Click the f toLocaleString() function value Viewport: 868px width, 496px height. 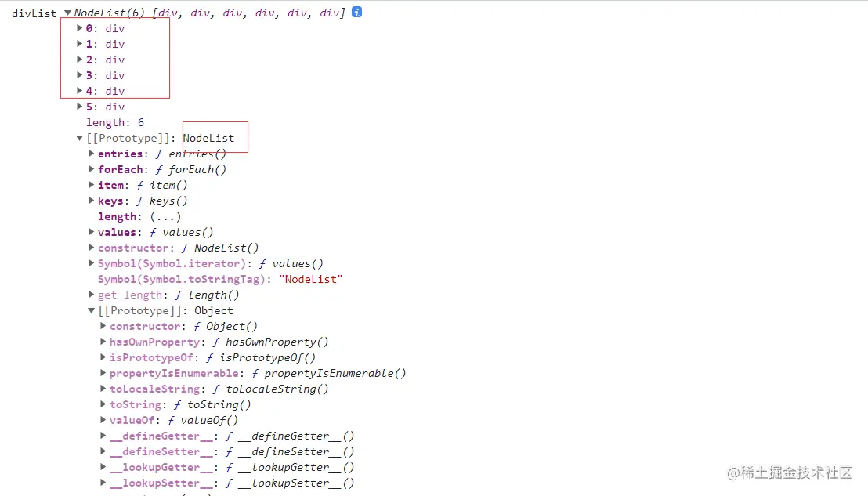[x=270, y=389]
